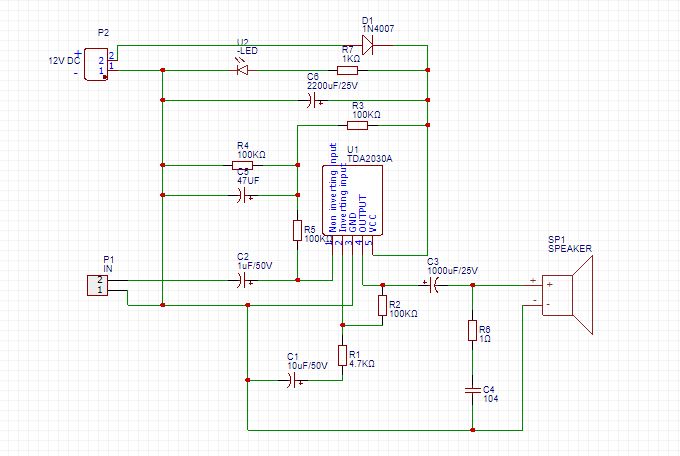Viewport: 680px width, 456px height.
Task: Click the 1000uF/25V value label
Action: pyautogui.click(x=453, y=271)
